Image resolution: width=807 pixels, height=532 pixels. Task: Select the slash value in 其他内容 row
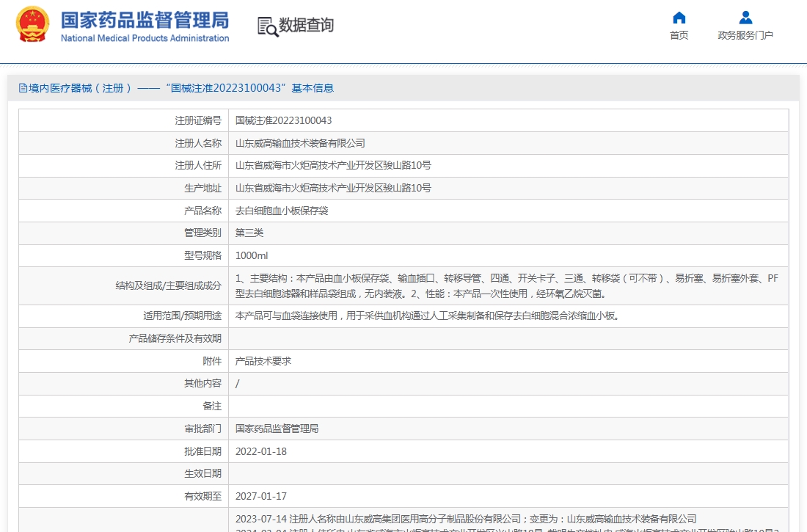click(x=237, y=384)
